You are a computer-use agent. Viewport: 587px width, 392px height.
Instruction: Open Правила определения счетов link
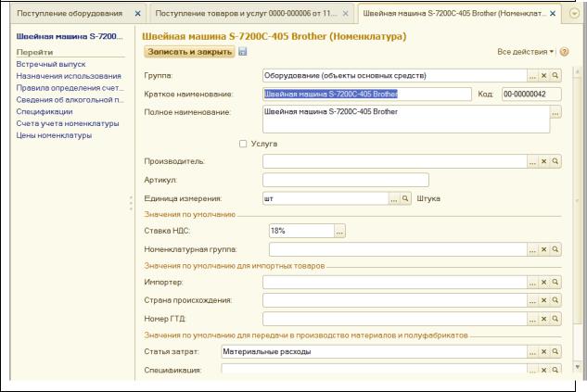pos(70,88)
